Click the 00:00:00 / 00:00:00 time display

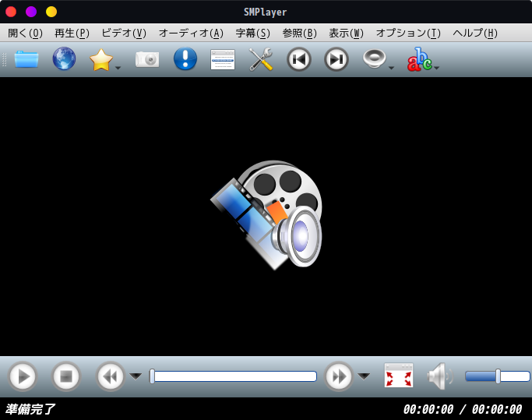462,409
